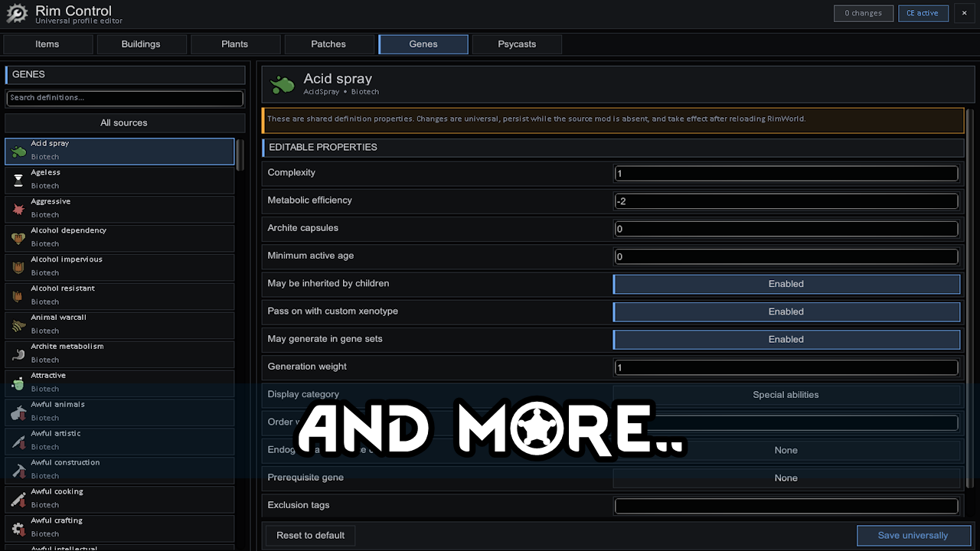Viewport: 980px width, 551px height.
Task: Click the EDITABLE PROPERTIES section header
Action: point(612,147)
